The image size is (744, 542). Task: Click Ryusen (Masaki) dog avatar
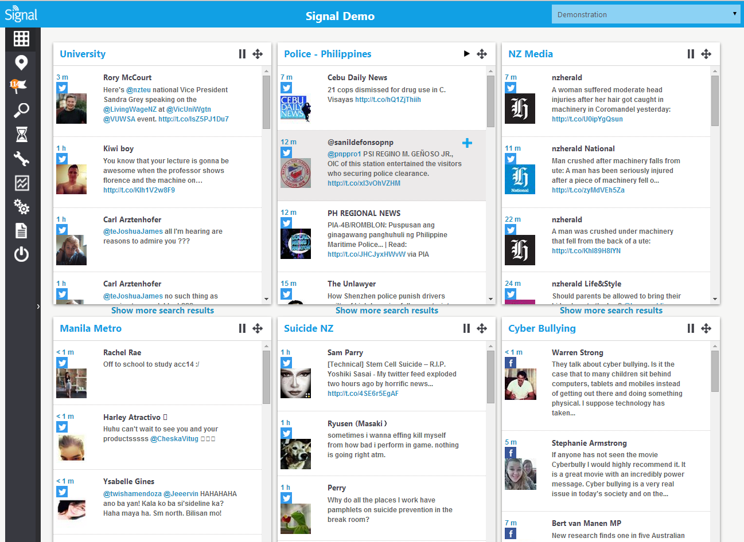click(296, 454)
